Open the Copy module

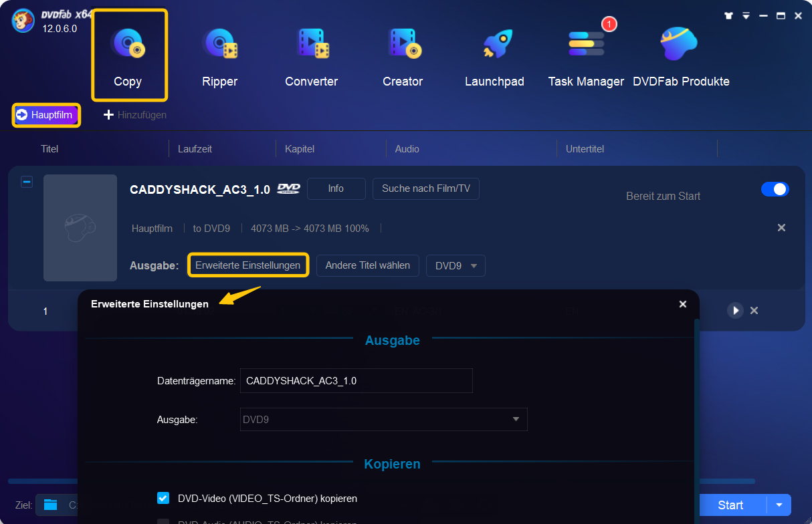pos(128,55)
